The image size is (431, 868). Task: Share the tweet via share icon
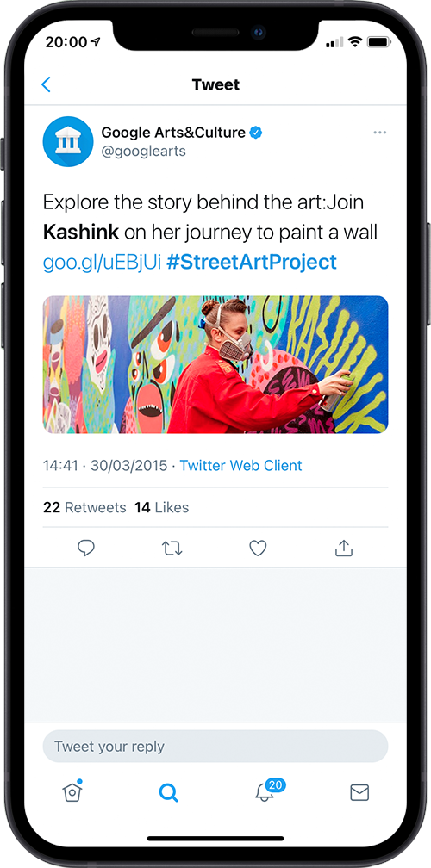pyautogui.click(x=344, y=548)
